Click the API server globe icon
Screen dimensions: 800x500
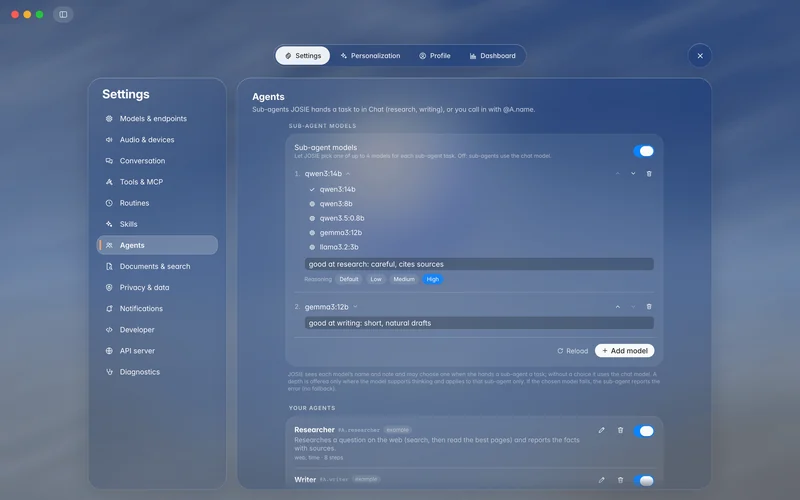click(x=109, y=351)
